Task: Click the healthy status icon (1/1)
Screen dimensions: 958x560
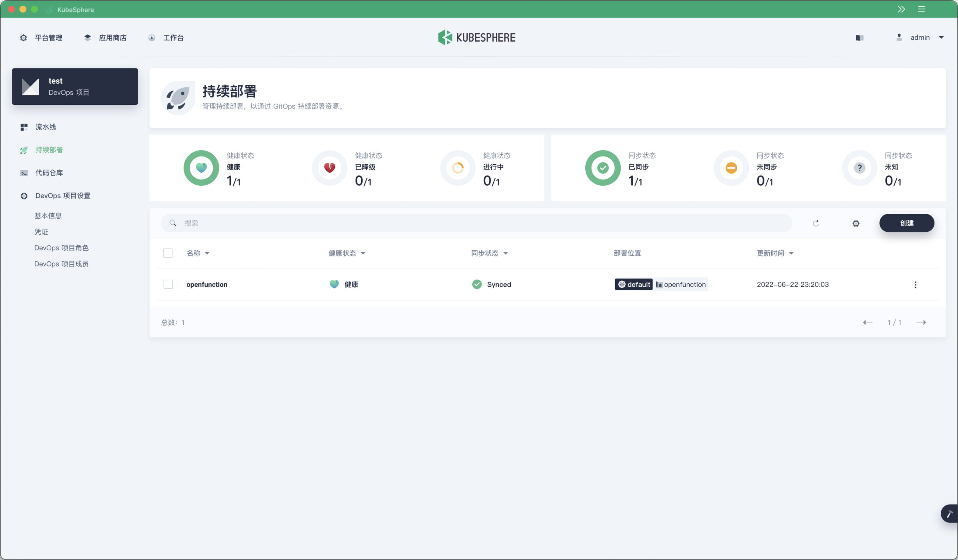Action: (x=200, y=168)
